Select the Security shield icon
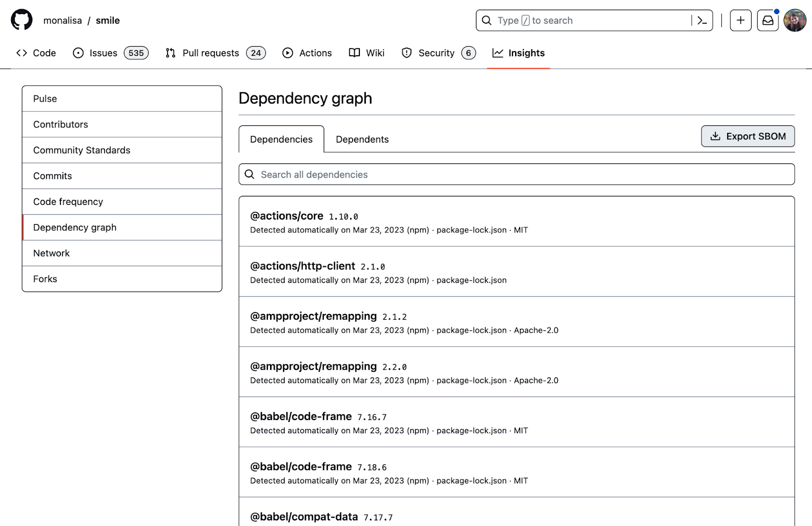The width and height of the screenshot is (812, 526). pyautogui.click(x=407, y=53)
